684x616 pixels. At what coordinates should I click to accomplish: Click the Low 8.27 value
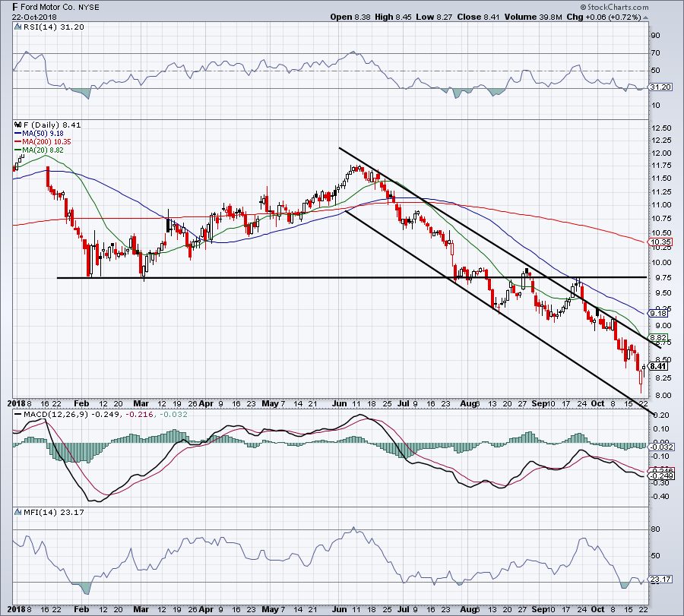point(434,17)
